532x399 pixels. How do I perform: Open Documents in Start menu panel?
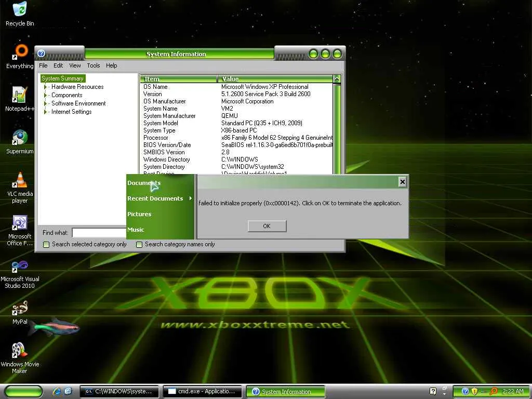(x=144, y=183)
